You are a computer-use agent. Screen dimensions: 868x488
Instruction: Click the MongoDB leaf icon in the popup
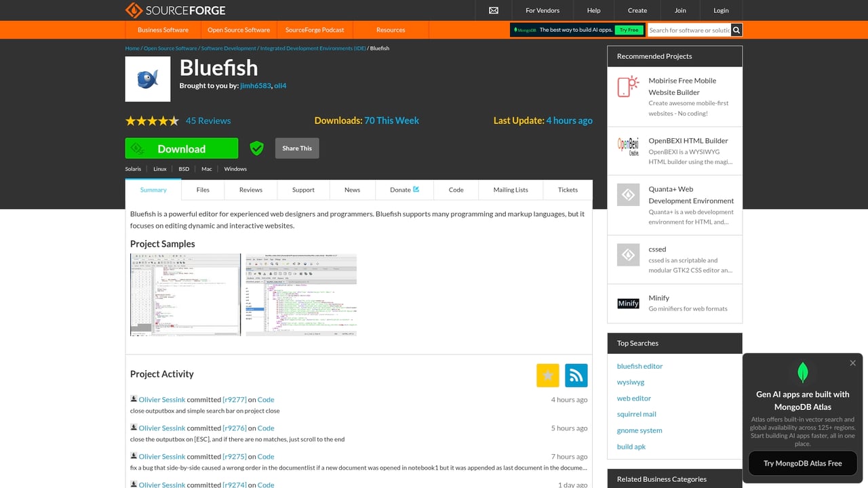coord(802,372)
